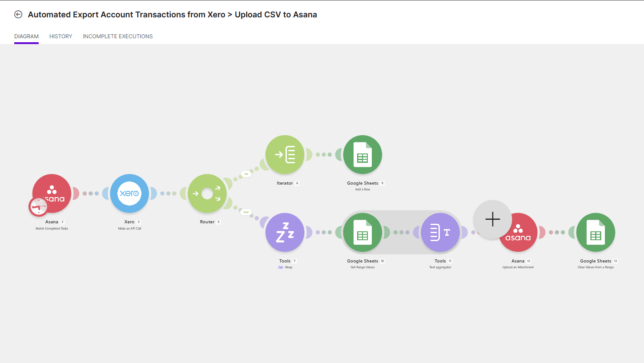Click the 2nd route label

point(246,212)
